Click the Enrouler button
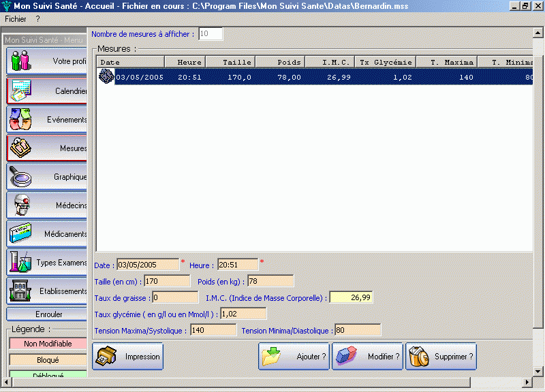 (46, 314)
